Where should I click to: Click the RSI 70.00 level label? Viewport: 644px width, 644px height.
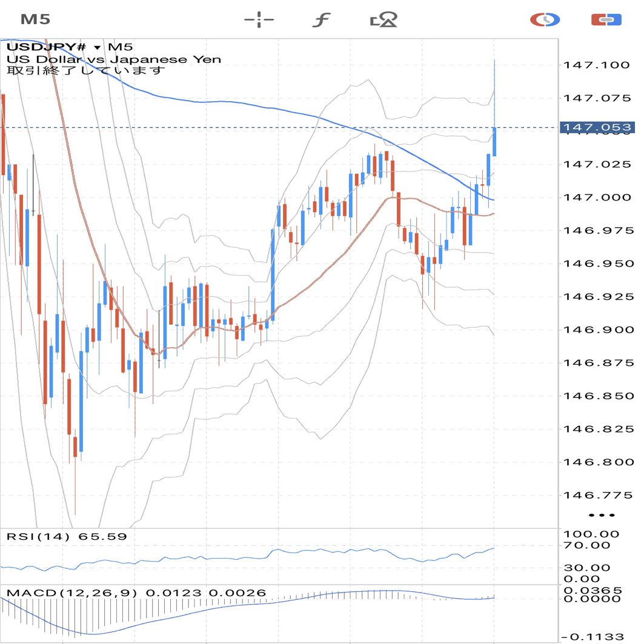point(586,545)
